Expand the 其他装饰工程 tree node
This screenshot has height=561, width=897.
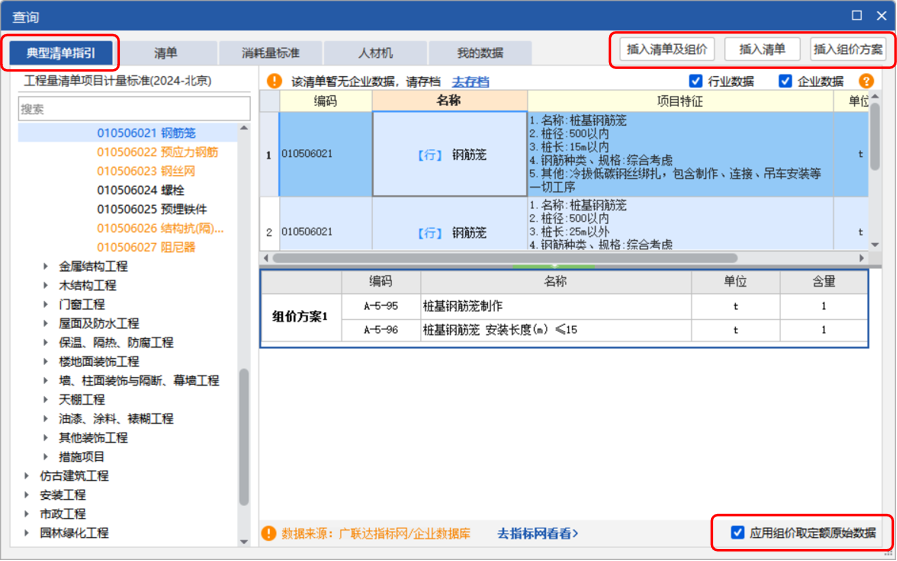click(46, 437)
